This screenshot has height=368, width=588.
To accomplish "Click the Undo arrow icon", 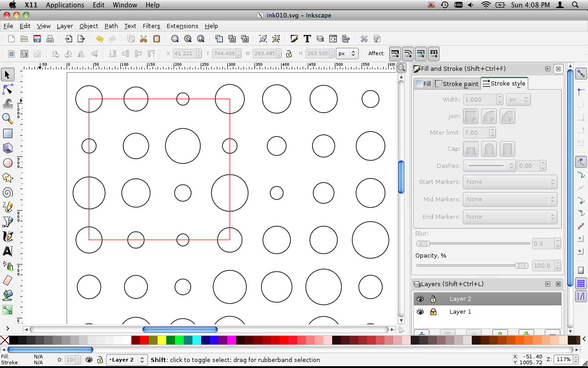I will tap(99, 39).
